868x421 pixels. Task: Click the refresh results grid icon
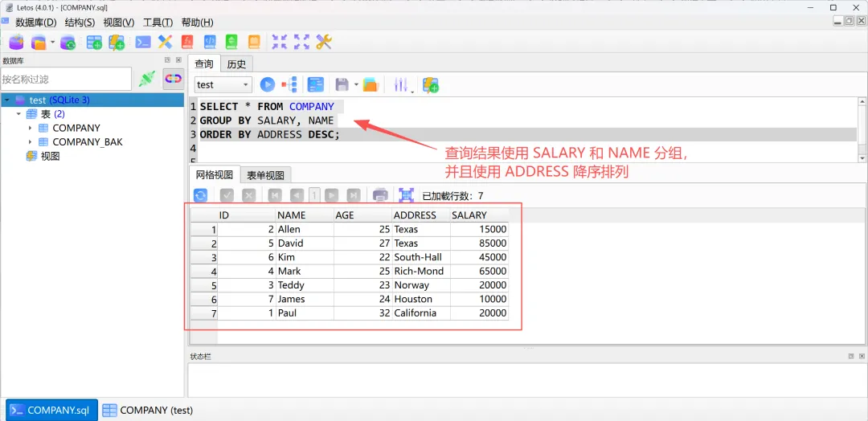coord(200,195)
